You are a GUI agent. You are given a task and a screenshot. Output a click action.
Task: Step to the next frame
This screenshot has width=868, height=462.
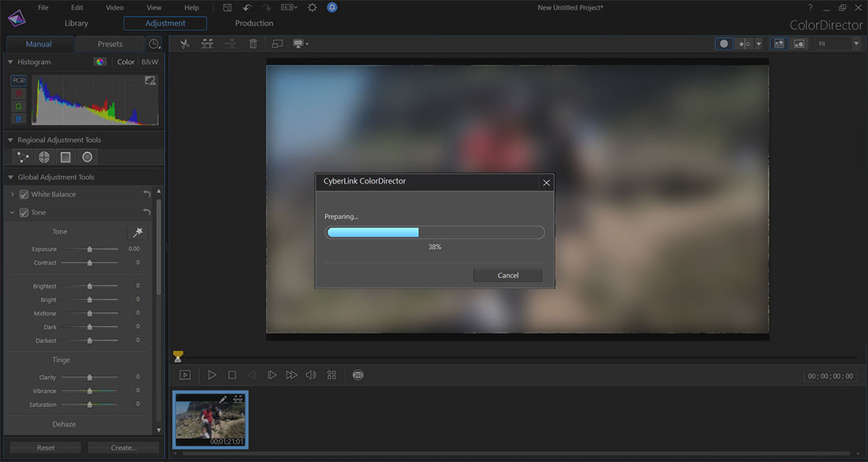tap(271, 375)
